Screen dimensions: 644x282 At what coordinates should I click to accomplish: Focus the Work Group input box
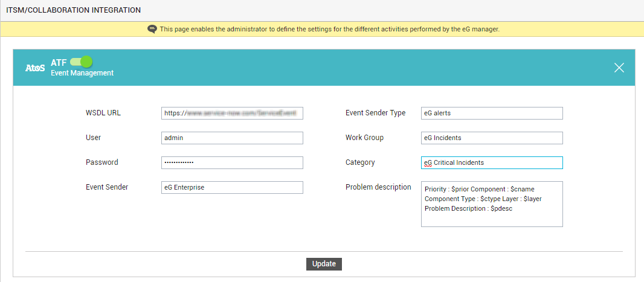pos(492,138)
